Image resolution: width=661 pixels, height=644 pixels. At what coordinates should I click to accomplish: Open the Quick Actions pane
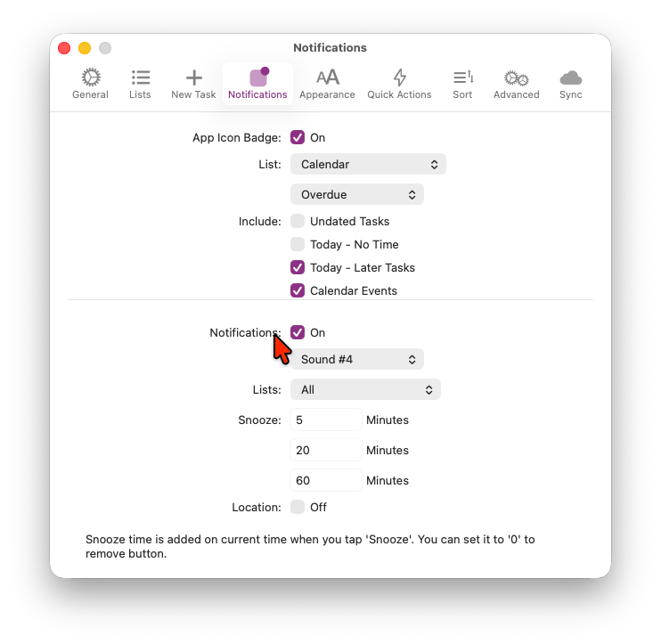399,84
